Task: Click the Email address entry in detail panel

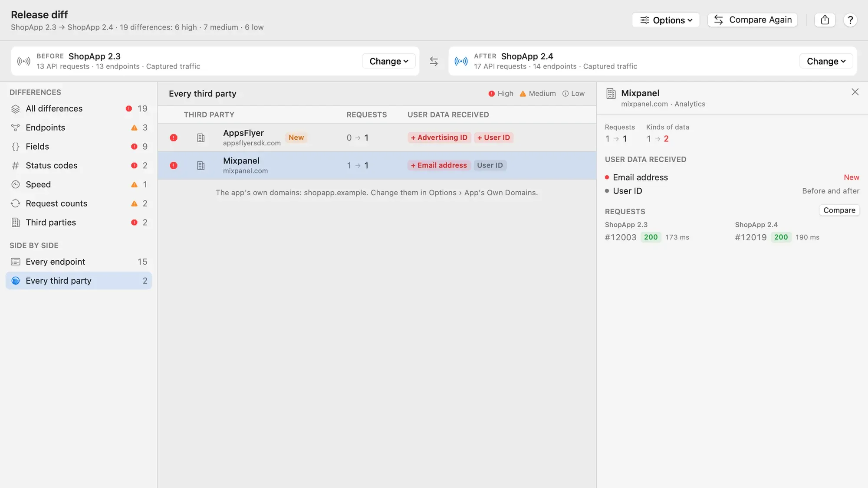Action: [x=732, y=177]
